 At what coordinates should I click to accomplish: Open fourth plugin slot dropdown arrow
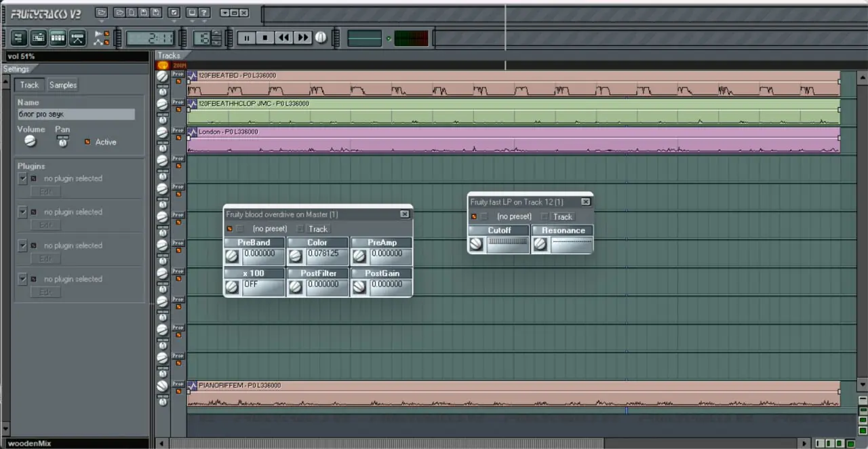click(x=22, y=278)
